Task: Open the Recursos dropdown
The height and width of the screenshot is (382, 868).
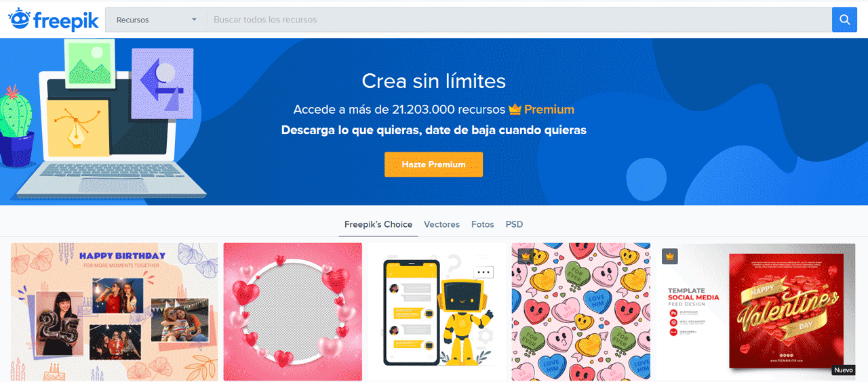Action: [157, 20]
